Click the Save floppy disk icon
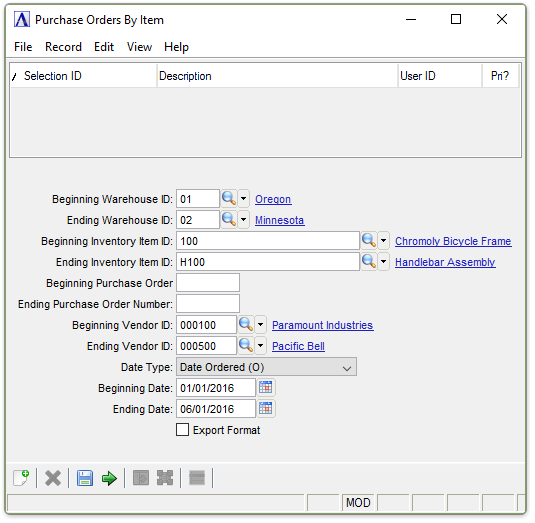Viewport: 535px width, 523px height. [85, 478]
